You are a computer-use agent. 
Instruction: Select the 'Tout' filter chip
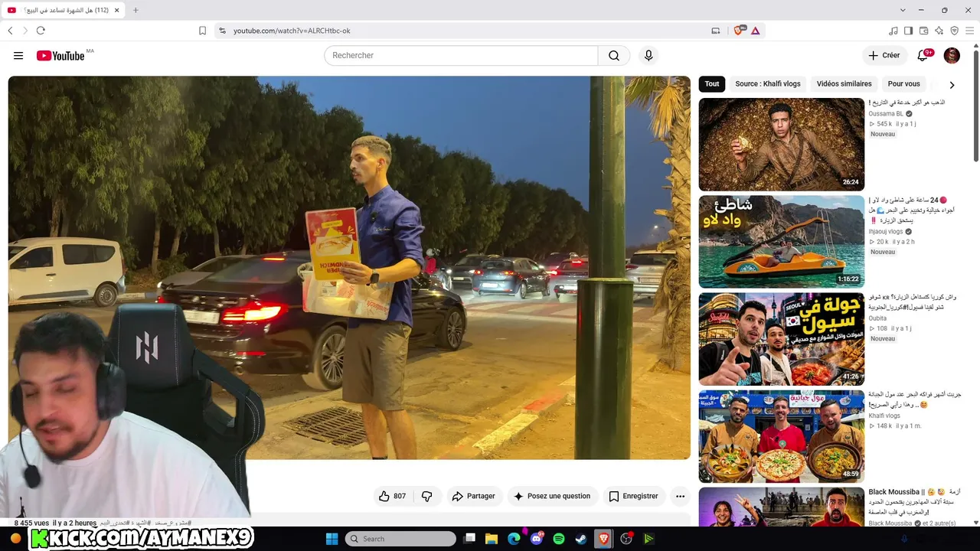tap(712, 84)
